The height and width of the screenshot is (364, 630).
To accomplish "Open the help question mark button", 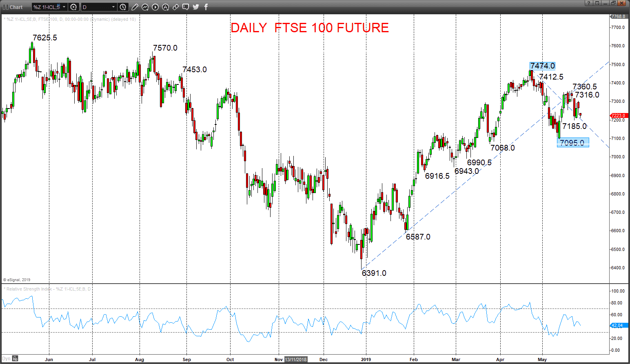I will (588, 3).
